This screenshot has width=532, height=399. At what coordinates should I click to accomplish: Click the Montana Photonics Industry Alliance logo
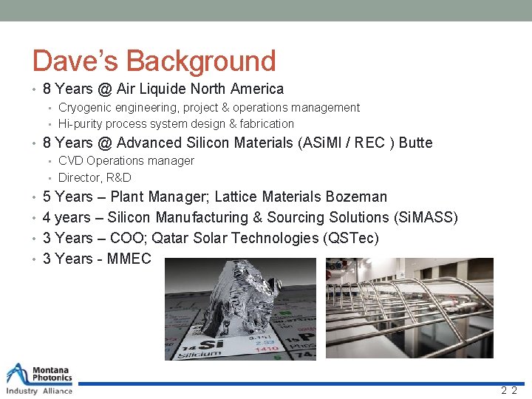[39, 379]
